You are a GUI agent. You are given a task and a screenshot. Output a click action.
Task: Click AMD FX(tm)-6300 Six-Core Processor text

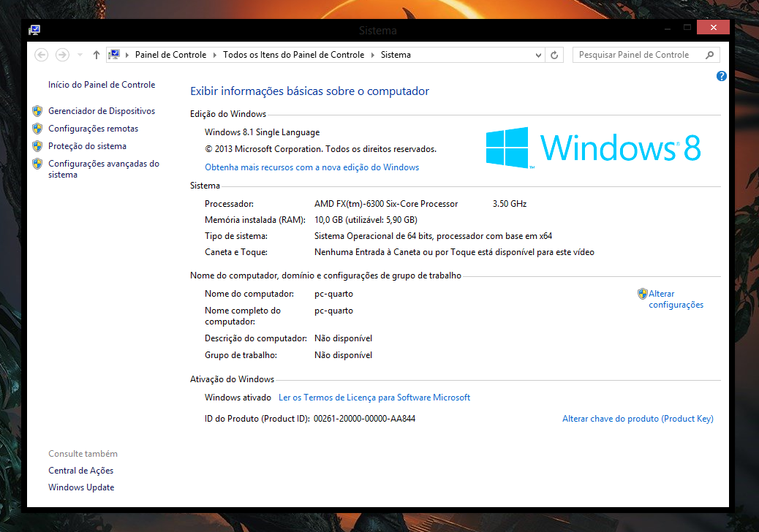pyautogui.click(x=386, y=204)
